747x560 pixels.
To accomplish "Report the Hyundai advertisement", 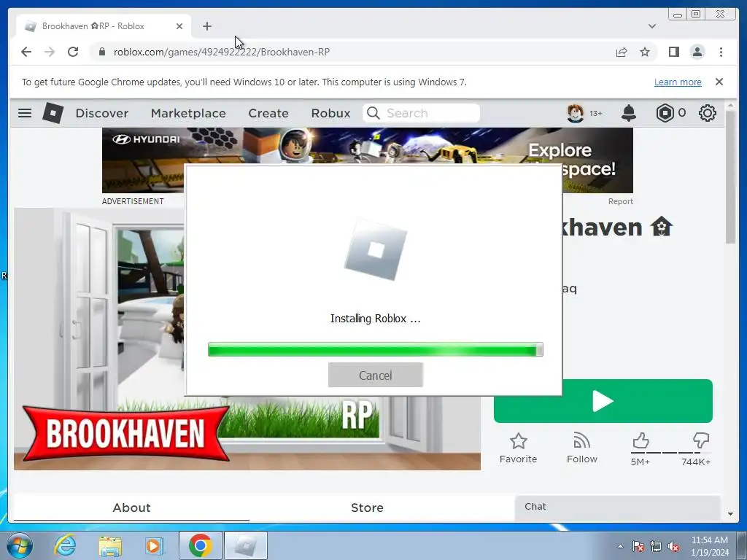I will [620, 201].
